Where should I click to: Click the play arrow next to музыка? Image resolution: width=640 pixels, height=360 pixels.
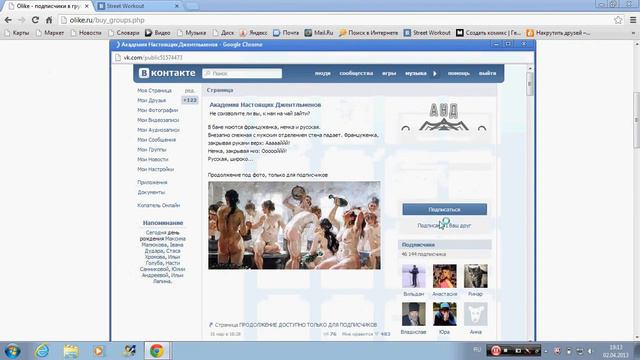[x=435, y=73]
